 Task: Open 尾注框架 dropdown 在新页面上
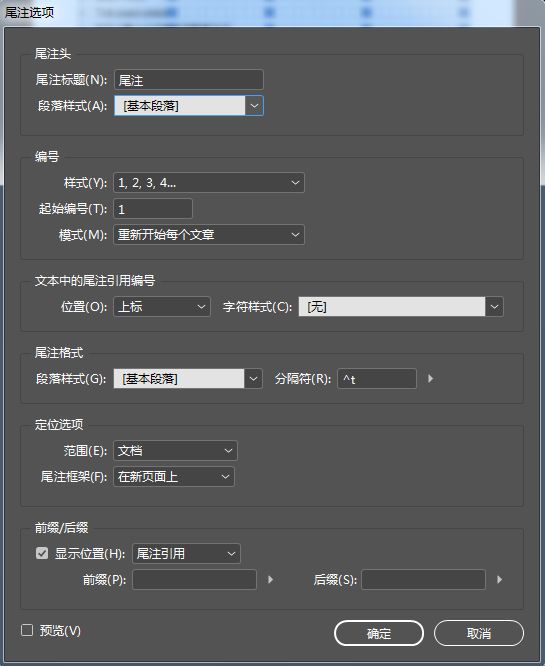174,477
